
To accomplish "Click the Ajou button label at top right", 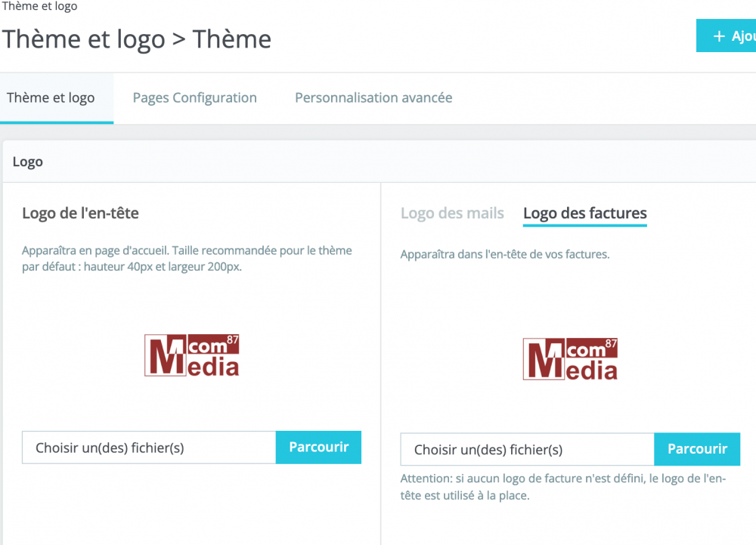I will pyautogui.click(x=743, y=36).
